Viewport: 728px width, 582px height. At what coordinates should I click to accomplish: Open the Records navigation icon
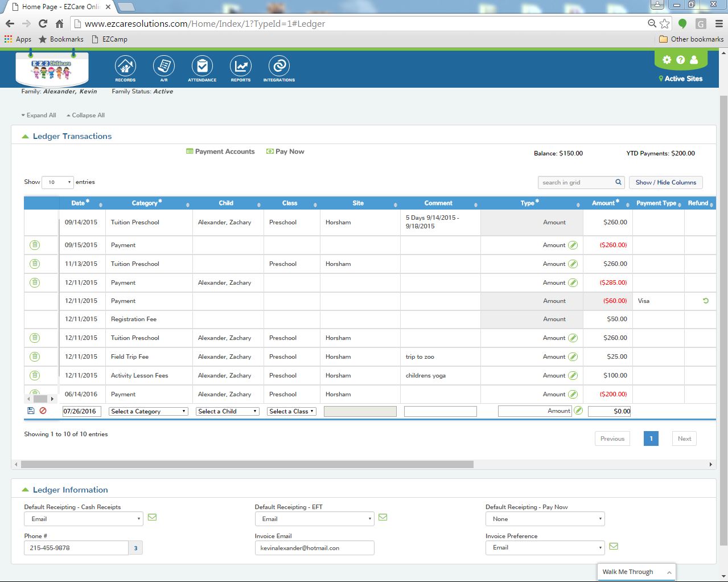(x=125, y=69)
